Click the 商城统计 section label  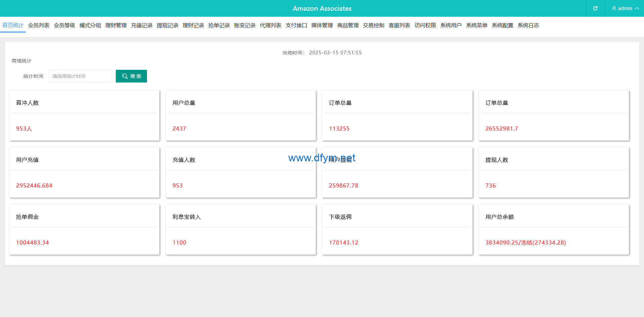pyautogui.click(x=21, y=61)
